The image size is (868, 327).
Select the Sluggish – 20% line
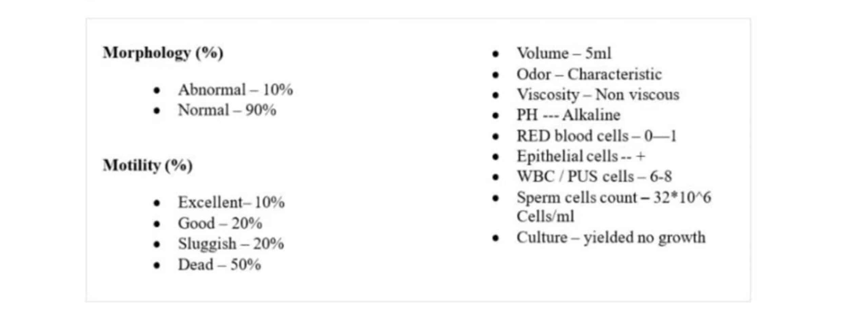click(231, 244)
